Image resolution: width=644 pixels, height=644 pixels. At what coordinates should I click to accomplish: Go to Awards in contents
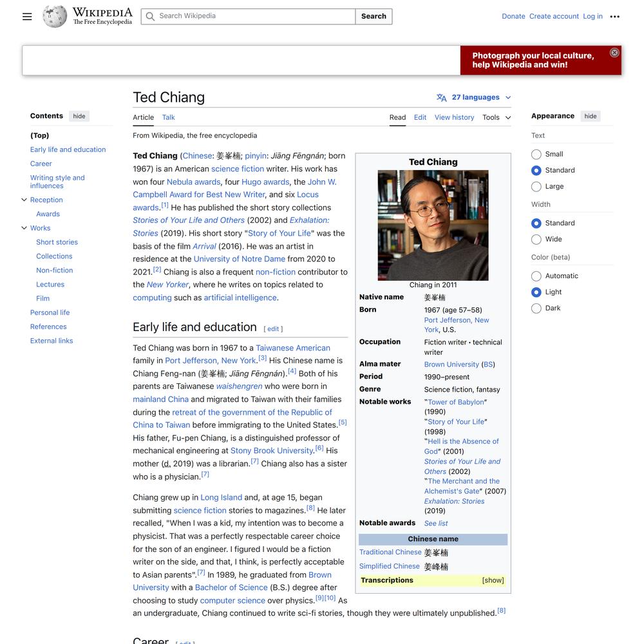pos(48,214)
